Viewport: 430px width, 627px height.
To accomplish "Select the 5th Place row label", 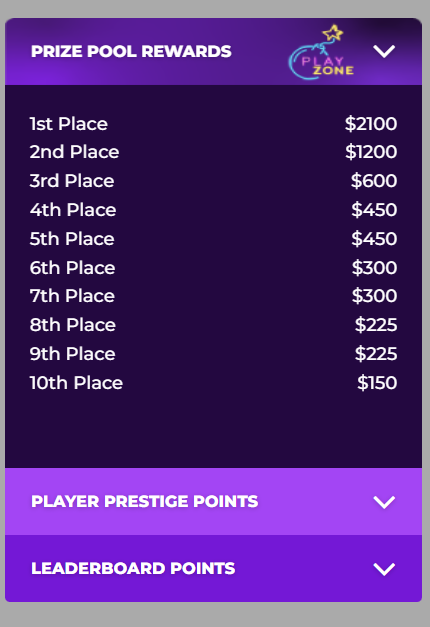I will tap(72, 239).
